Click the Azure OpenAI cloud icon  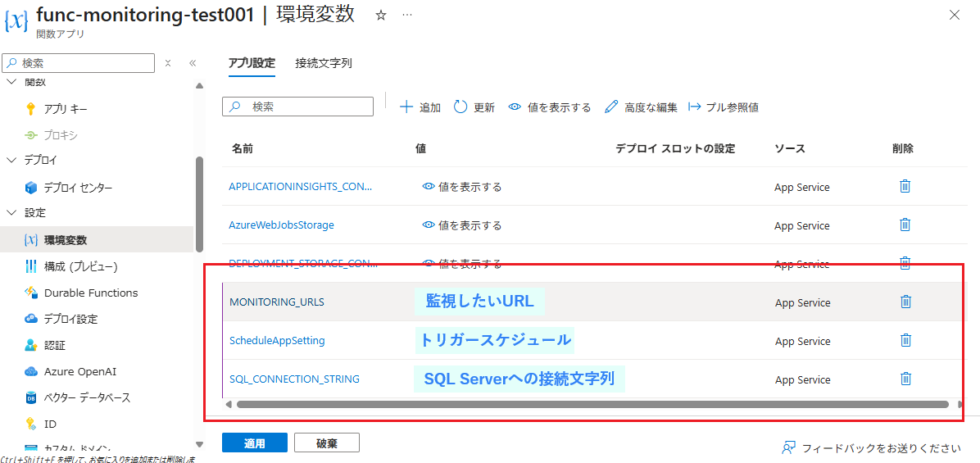30,372
